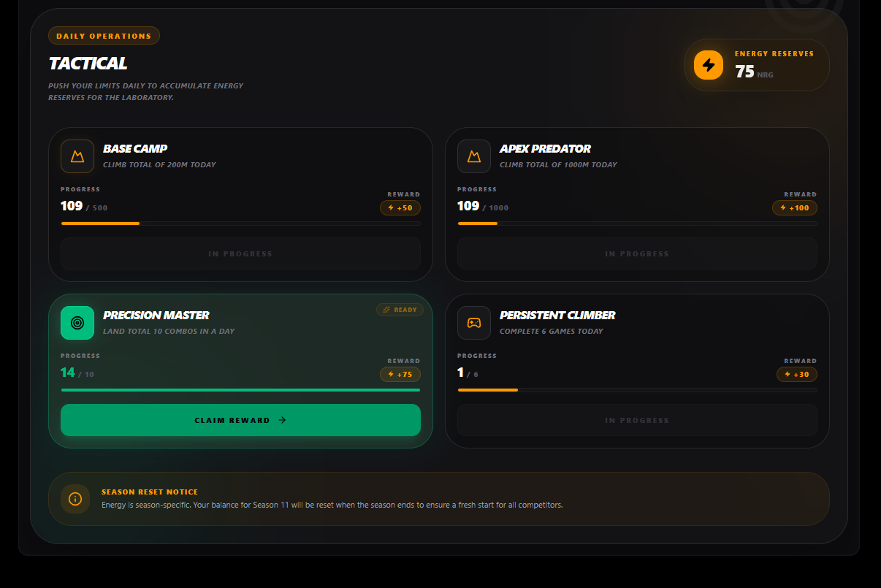
Task: Click the Persistent Climber gamepad icon
Action: [474, 323]
